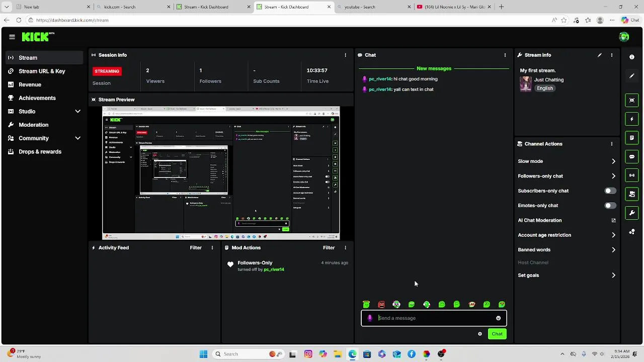Click the purple microphone identity icon
The height and width of the screenshot is (362, 644).
click(x=370, y=318)
